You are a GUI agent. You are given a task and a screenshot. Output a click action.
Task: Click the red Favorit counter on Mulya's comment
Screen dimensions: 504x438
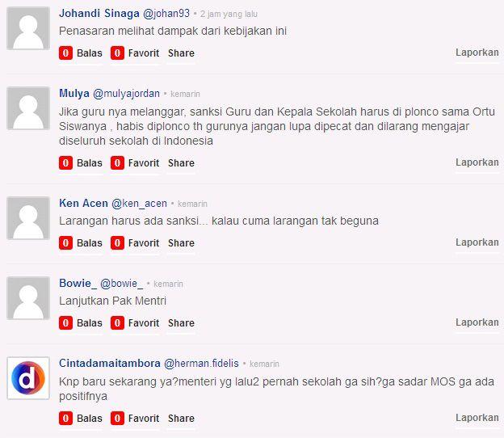[117, 163]
